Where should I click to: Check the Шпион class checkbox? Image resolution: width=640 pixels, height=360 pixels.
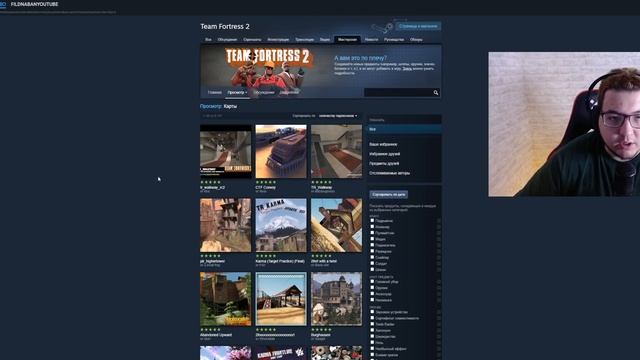click(x=372, y=269)
